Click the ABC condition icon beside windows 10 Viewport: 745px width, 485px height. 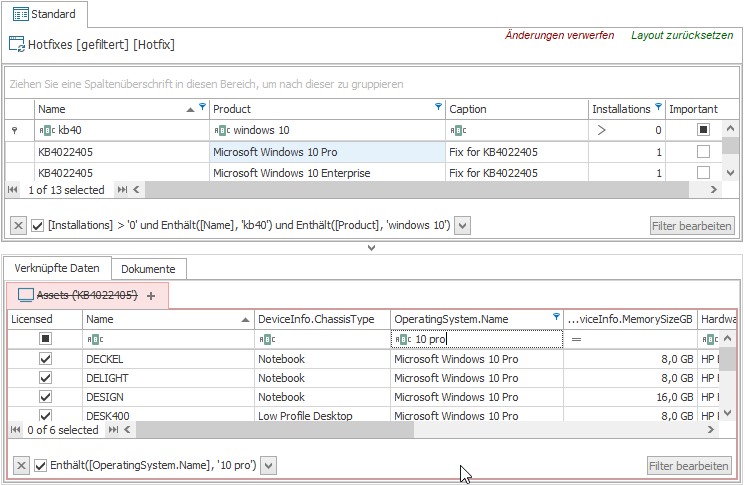tap(222, 130)
